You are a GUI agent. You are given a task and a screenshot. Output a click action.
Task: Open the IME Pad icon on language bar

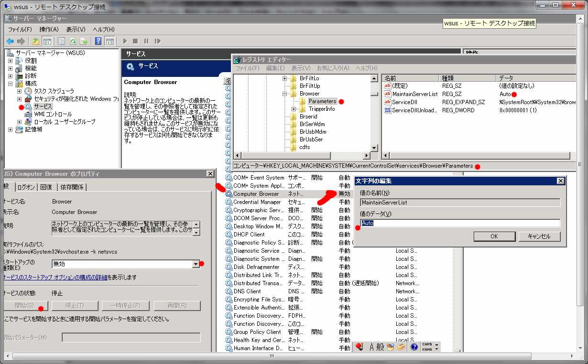pyautogui.click(x=391, y=347)
